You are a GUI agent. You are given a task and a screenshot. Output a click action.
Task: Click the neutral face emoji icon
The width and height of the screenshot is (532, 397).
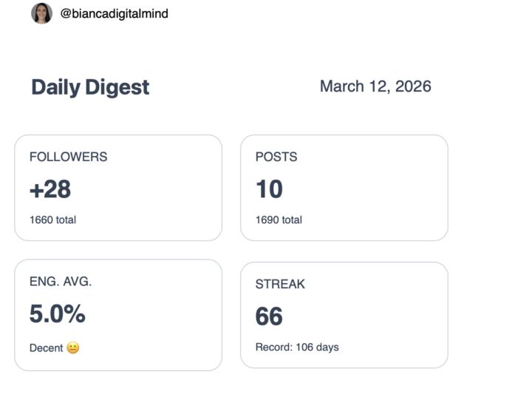(73, 347)
